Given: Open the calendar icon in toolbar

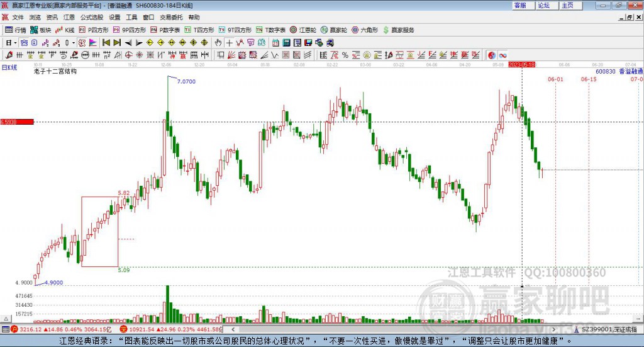Looking at the screenshot, I should pos(275,43).
